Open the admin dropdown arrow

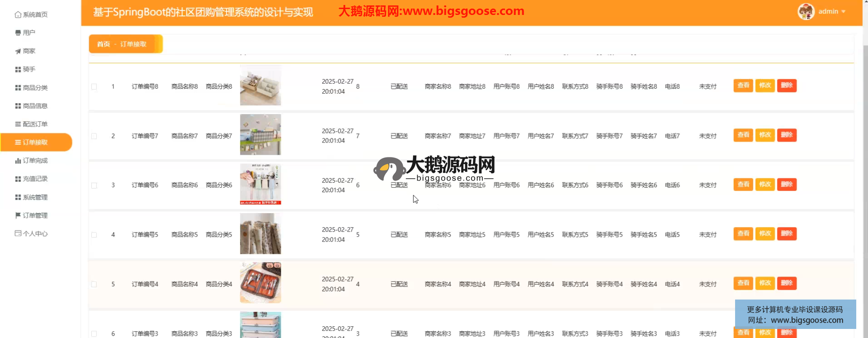coord(844,12)
